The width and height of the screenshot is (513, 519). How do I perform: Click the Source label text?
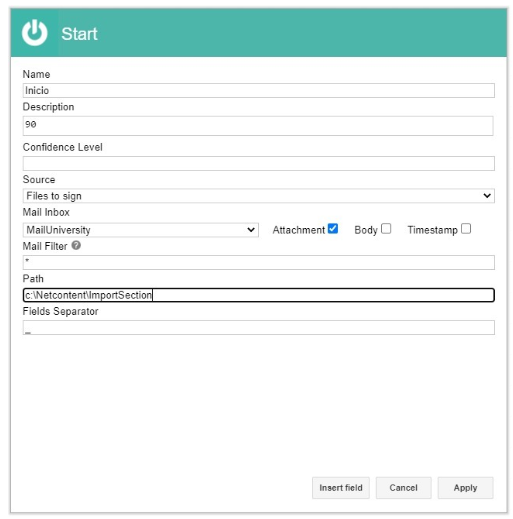click(39, 179)
